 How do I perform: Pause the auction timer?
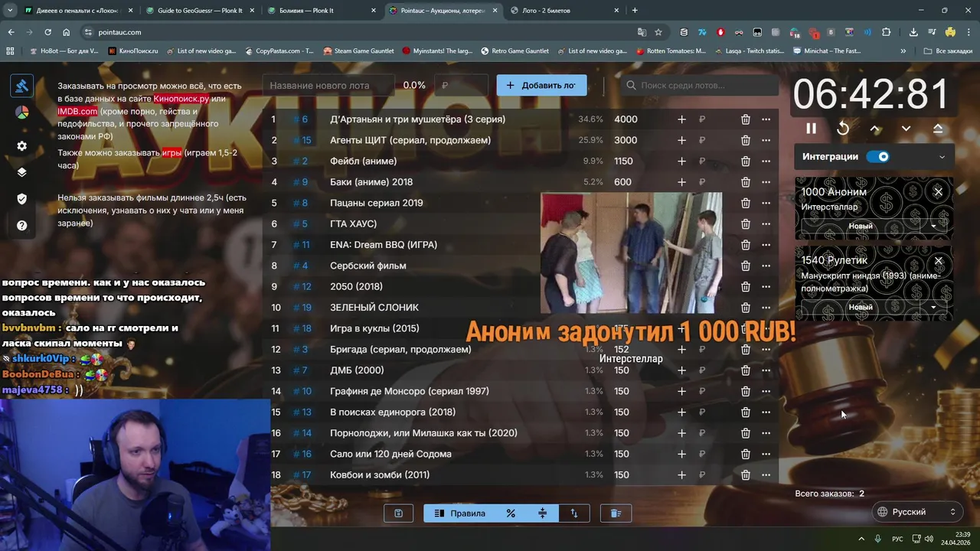[x=811, y=129]
